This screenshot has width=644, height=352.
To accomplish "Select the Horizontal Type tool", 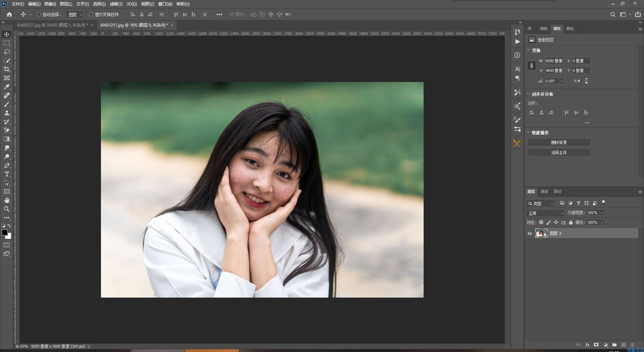I will 7,174.
